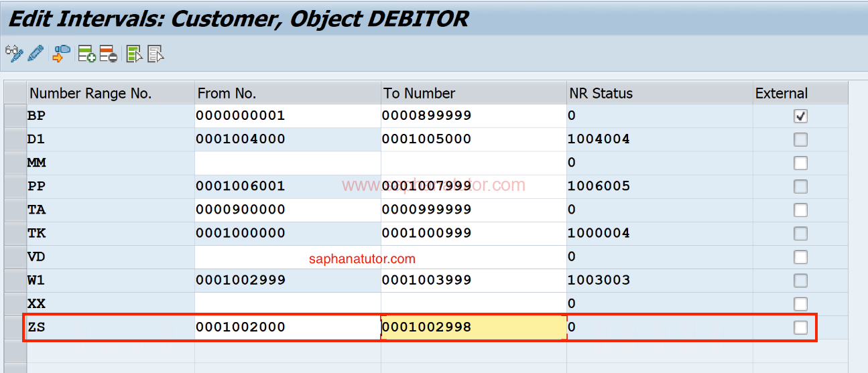Enable External checkbox for D1 range

pyautogui.click(x=800, y=140)
